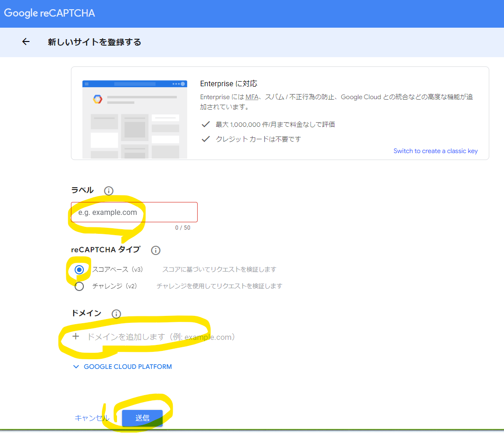The width and height of the screenshot is (504, 433).
Task: Click the 送信 submit button
Action: pos(142,418)
